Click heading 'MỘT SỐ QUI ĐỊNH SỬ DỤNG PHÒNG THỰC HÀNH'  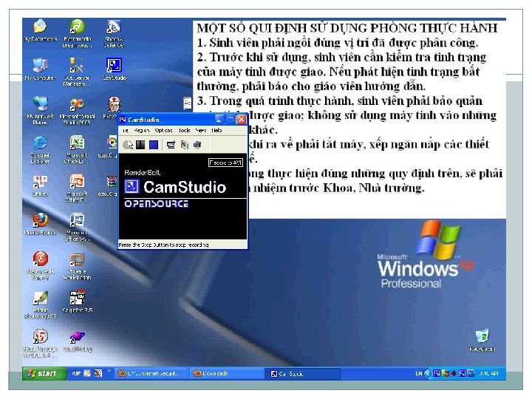click(x=347, y=28)
